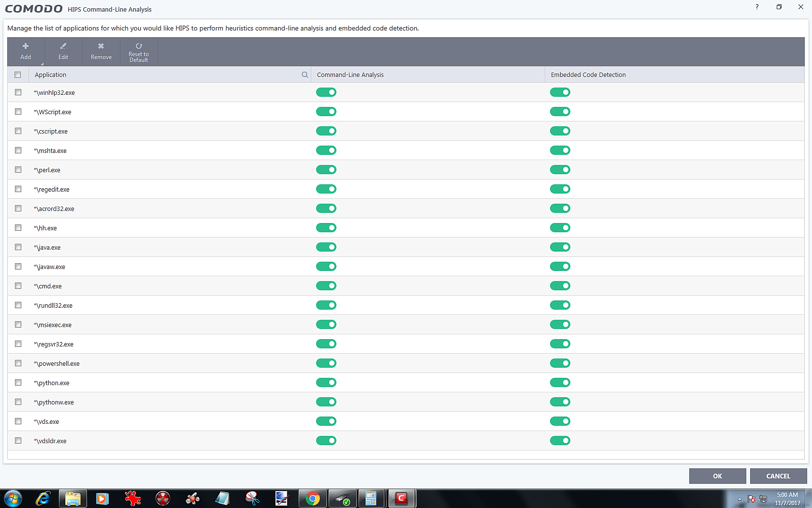The width and height of the screenshot is (812, 508).
Task: Check the box for *\acrord32.exe
Action: 18,208
